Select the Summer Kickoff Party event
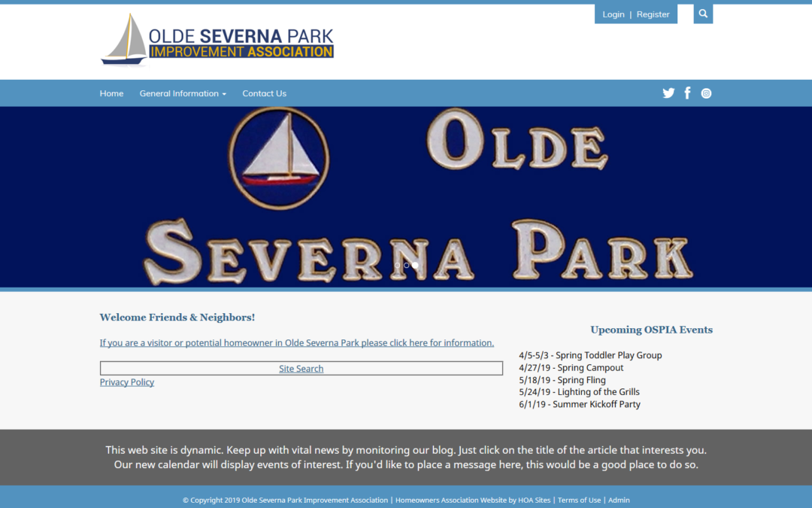This screenshot has height=508, width=812. (x=580, y=404)
